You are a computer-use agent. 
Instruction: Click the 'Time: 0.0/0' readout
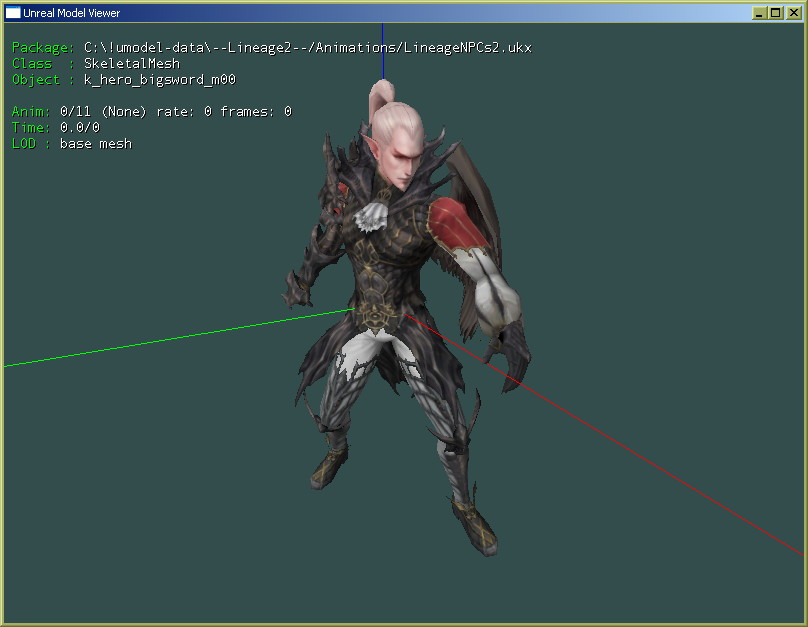(x=56, y=127)
